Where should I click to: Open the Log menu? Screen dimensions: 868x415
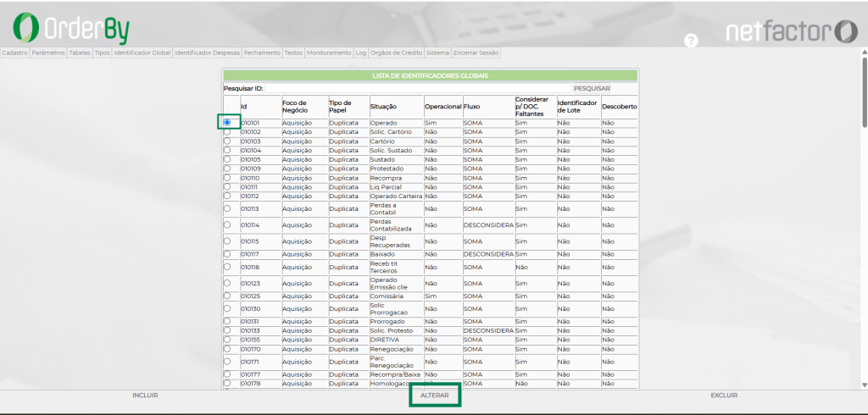coord(361,53)
